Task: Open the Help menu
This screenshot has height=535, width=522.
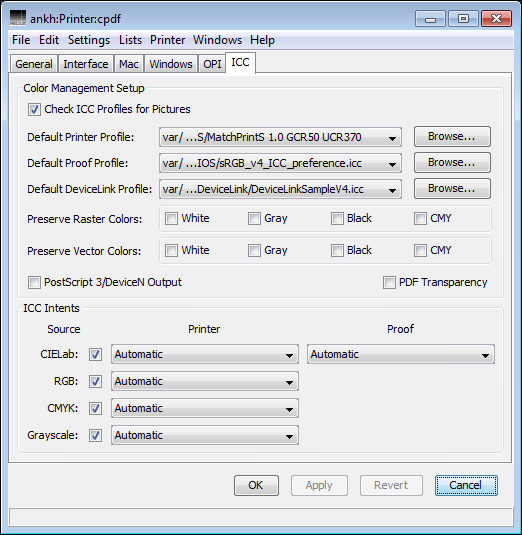Action: (x=262, y=40)
